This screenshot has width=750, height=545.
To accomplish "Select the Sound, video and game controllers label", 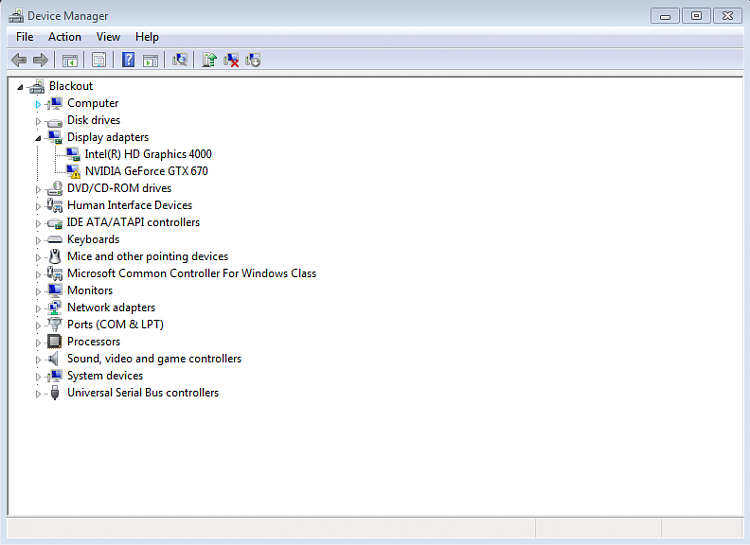I will pos(154,359).
